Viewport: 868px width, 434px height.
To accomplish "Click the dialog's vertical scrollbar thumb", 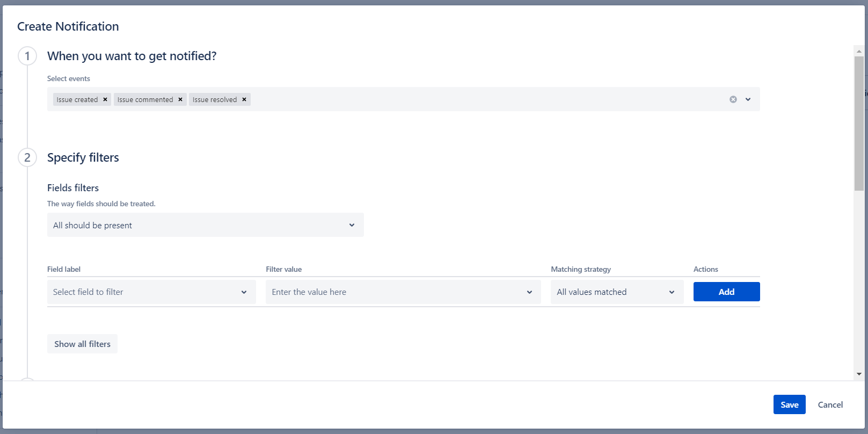I will 859,124.
